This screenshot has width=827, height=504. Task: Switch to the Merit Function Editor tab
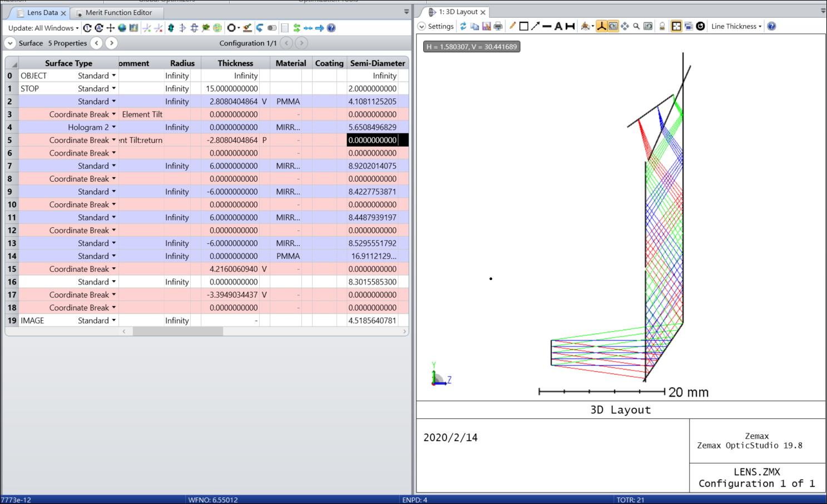pyautogui.click(x=118, y=12)
